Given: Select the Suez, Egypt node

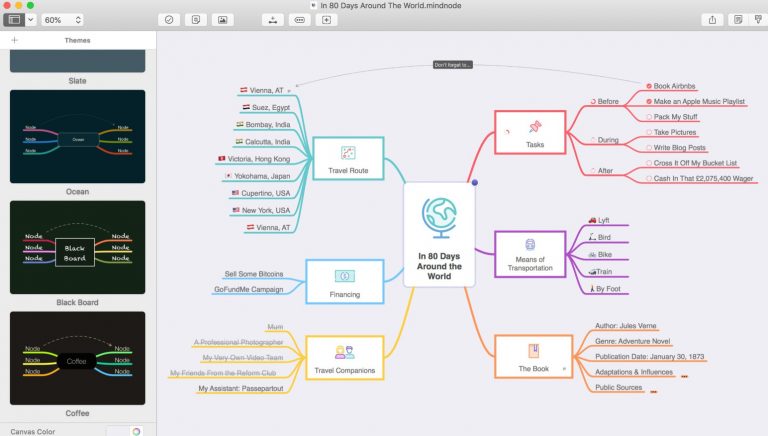Looking at the screenshot, I should [x=266, y=108].
